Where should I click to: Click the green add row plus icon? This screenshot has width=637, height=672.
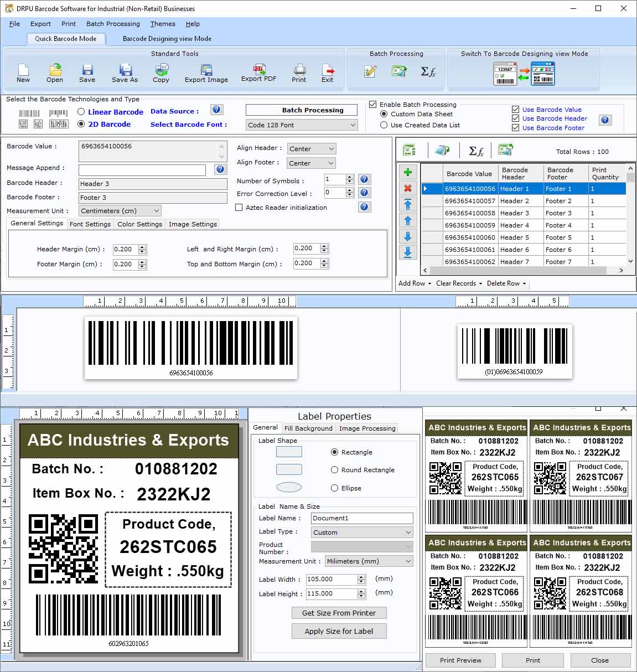pyautogui.click(x=408, y=172)
